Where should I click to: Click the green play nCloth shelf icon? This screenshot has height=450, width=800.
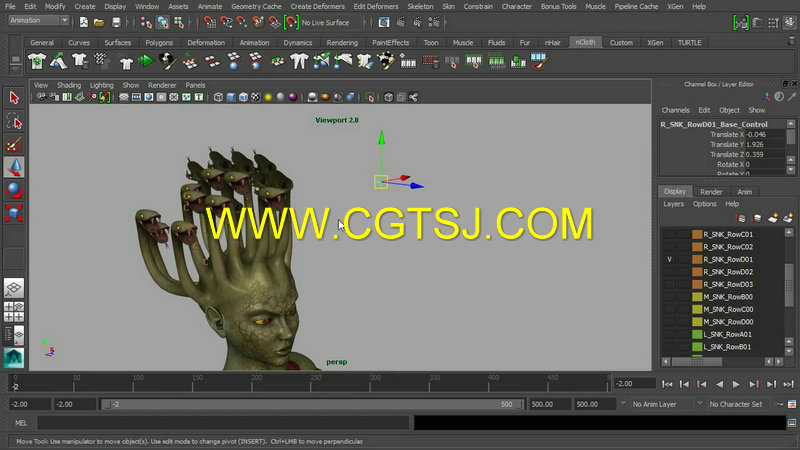click(146, 62)
